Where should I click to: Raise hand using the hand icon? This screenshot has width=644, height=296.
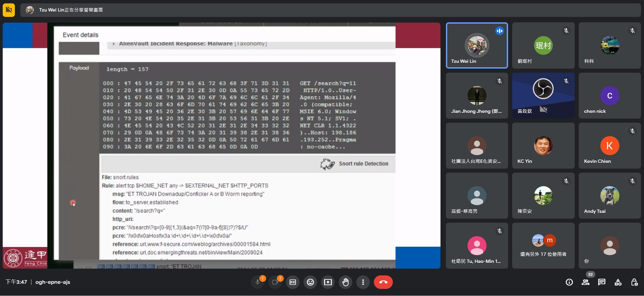[345, 282]
